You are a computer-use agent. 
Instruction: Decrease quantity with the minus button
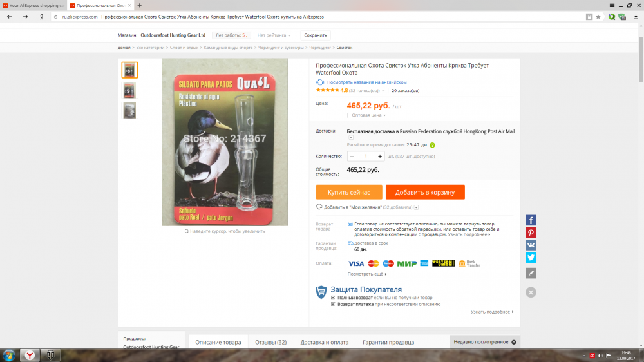(x=352, y=156)
